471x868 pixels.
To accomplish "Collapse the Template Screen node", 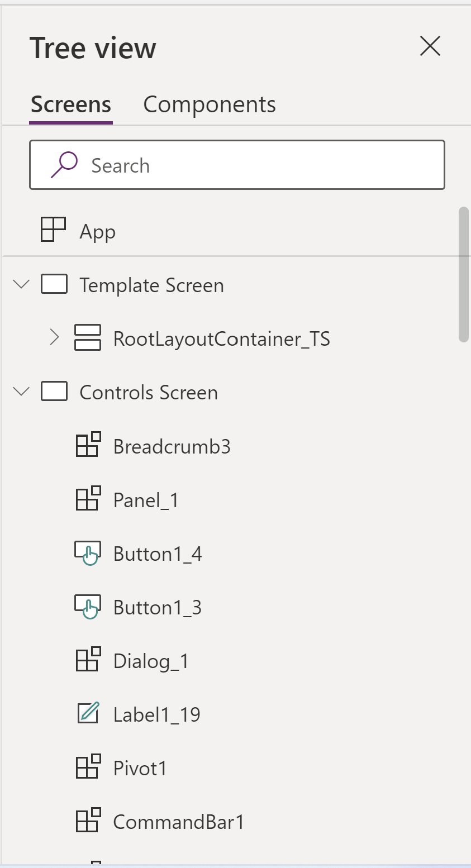I will point(21,284).
